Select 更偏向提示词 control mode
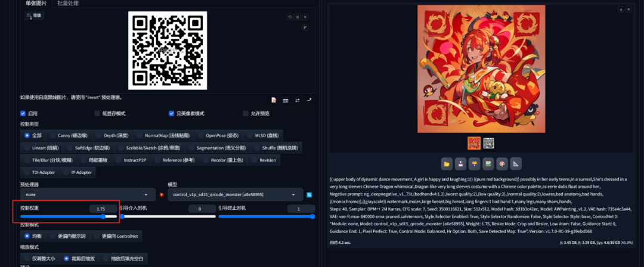644x267 pixels. pos(68,236)
